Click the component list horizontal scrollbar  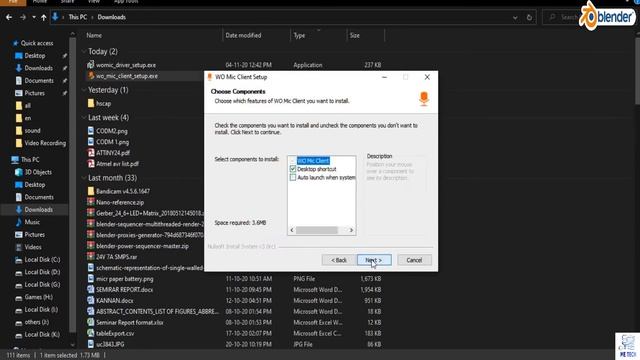point(317,230)
